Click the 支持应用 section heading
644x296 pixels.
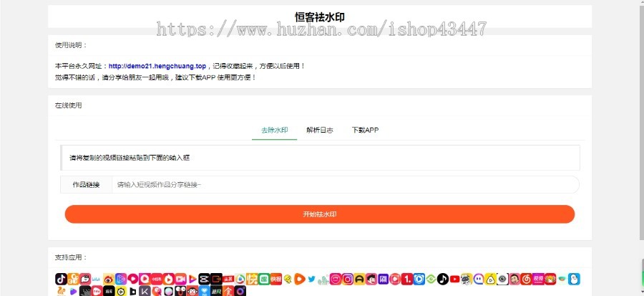click(72, 257)
